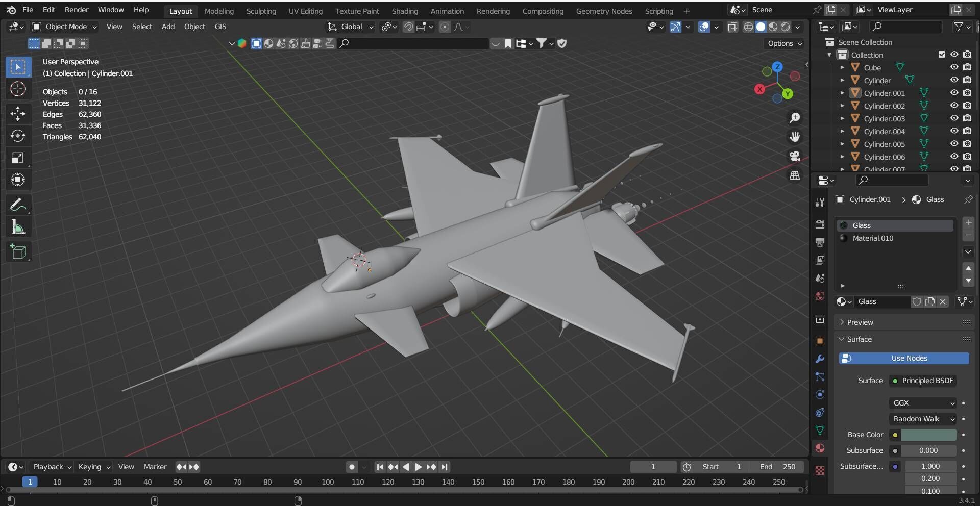980x506 pixels.
Task: Select the Transform tool
Action: coord(18,180)
